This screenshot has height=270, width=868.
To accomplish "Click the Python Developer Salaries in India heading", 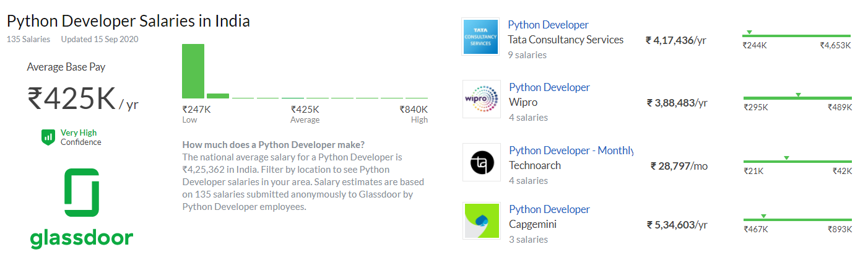I will pos(128,21).
